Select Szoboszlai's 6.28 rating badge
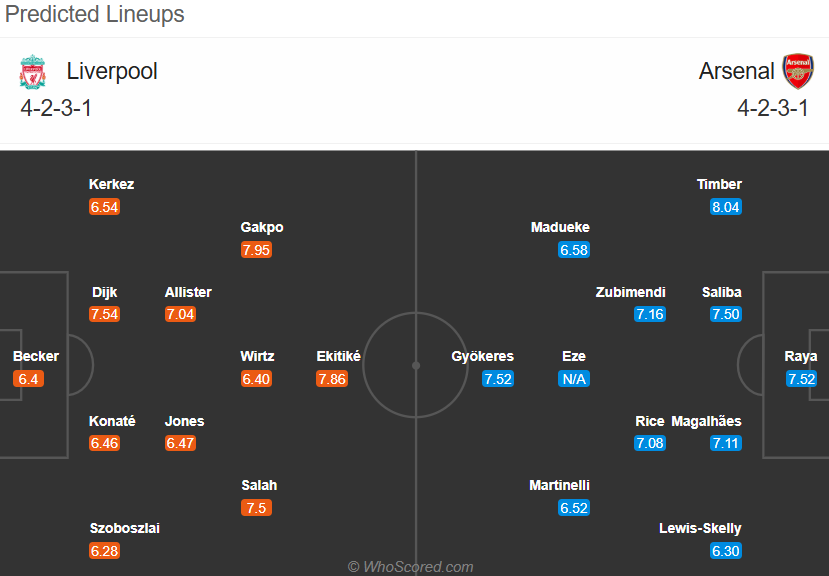829x576 pixels. click(105, 551)
